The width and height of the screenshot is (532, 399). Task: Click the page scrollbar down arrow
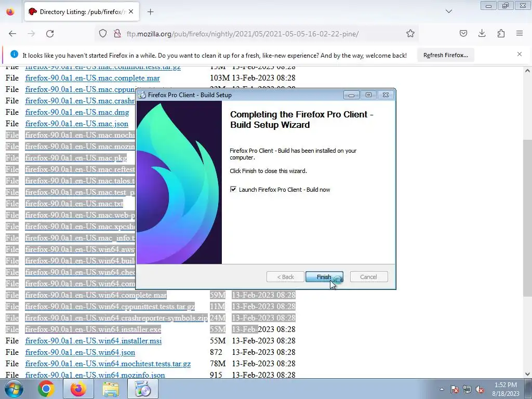[527, 374]
